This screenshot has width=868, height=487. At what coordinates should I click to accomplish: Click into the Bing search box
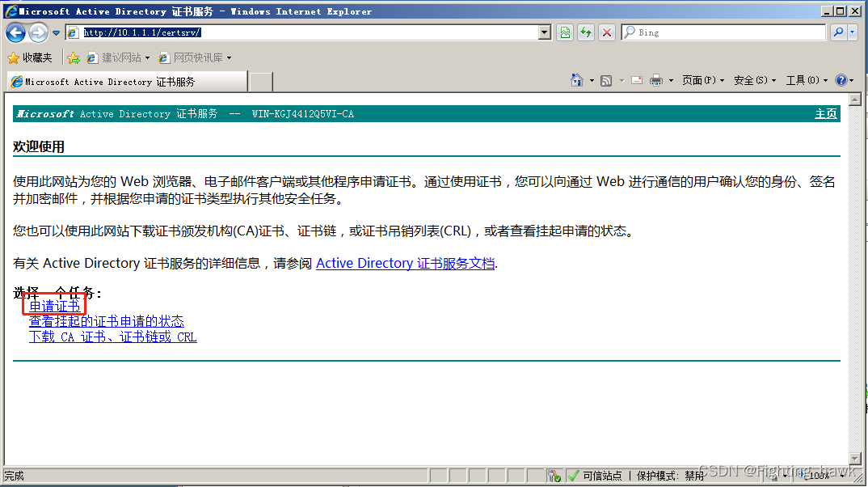click(x=724, y=32)
